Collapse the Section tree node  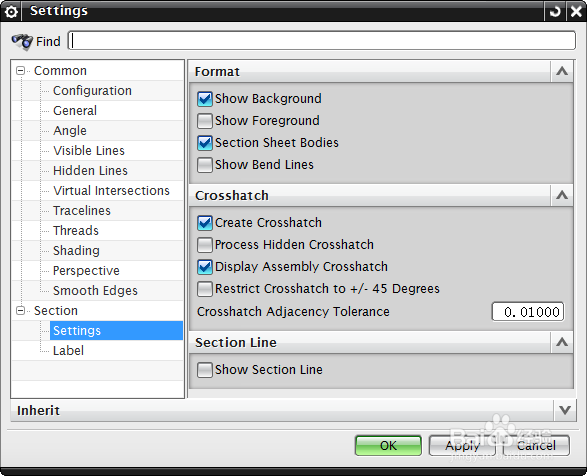point(21,310)
